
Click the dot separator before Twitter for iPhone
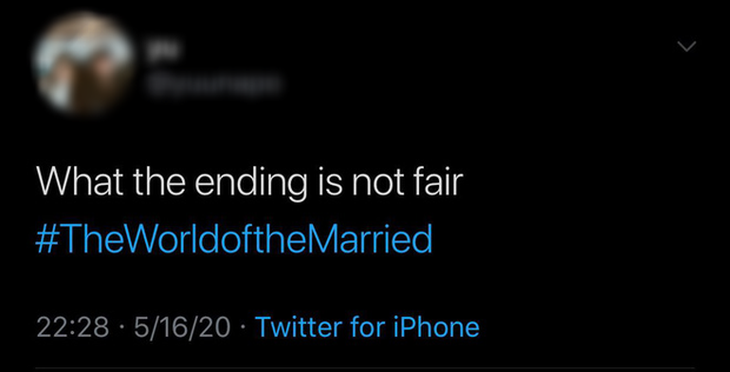pyautogui.click(x=243, y=327)
